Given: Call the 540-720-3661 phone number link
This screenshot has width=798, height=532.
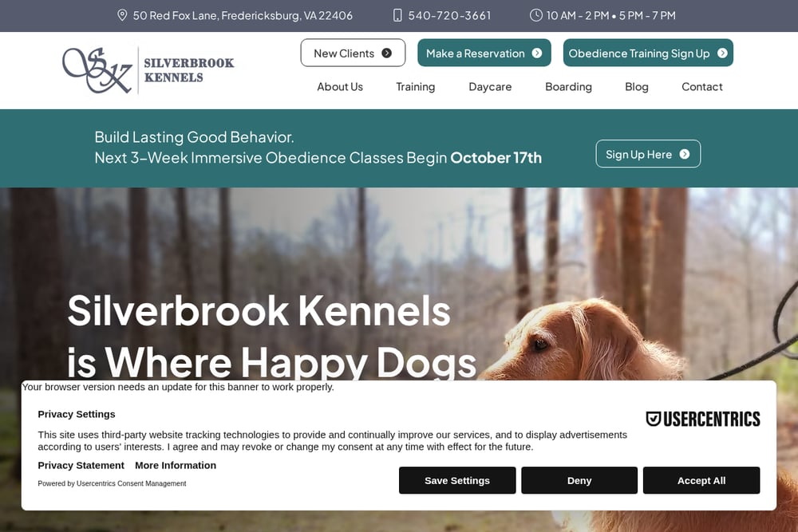Looking at the screenshot, I should [x=449, y=15].
